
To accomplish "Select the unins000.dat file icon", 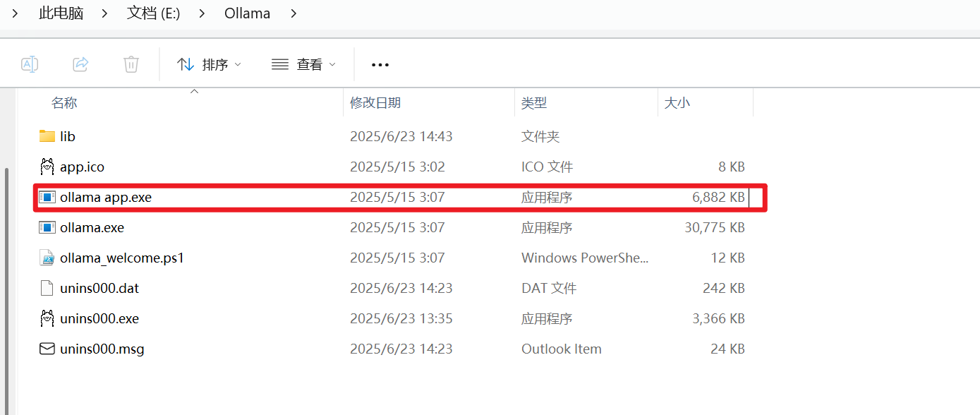I will click(47, 288).
